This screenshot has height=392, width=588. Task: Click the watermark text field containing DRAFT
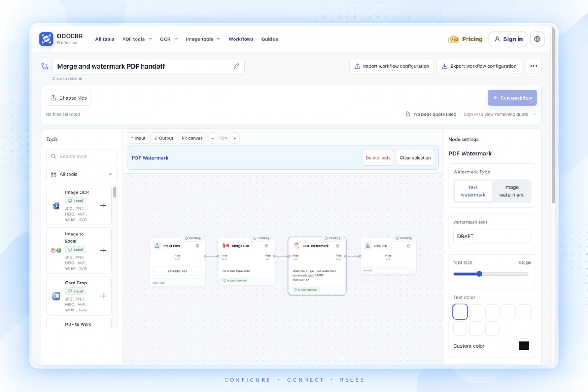pos(492,236)
